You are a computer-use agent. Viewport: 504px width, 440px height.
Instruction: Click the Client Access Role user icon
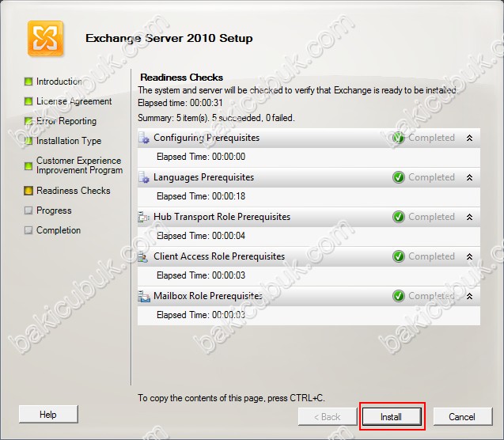click(x=143, y=256)
